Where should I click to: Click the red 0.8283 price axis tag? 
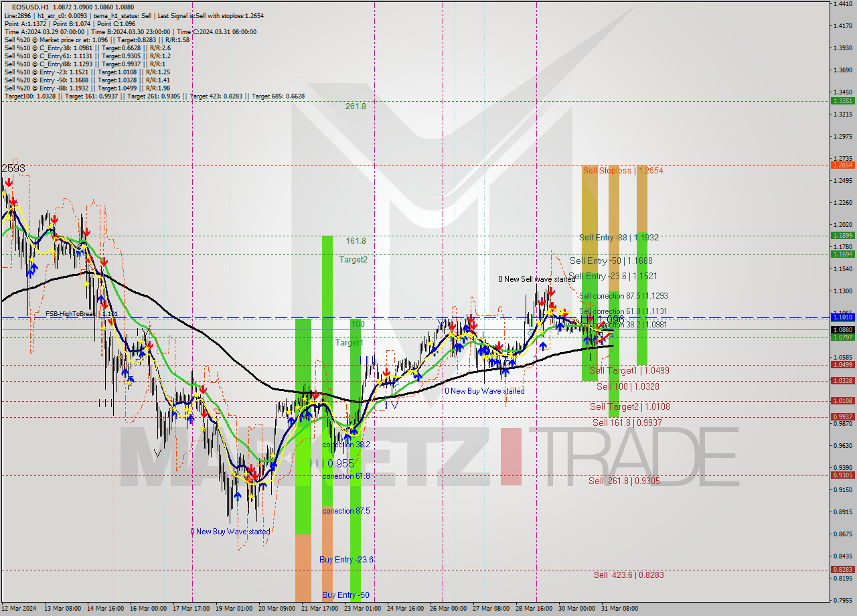tap(842, 569)
